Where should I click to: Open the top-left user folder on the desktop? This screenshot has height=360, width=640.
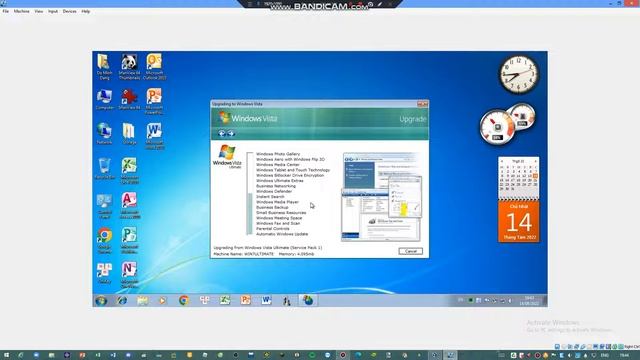click(x=104, y=66)
